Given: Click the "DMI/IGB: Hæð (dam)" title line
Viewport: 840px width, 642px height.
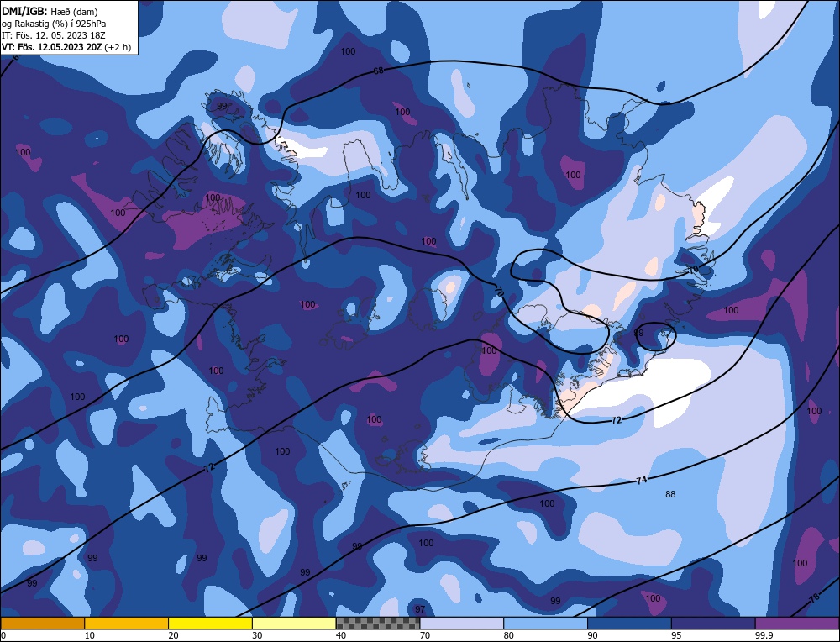Looking at the screenshot, I should click(50, 11).
